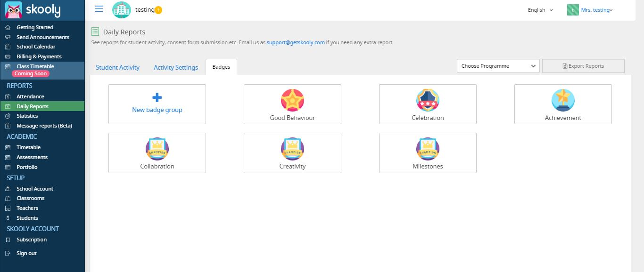Open the Celebration shield badge icon
The height and width of the screenshot is (272, 644).
(428, 100)
